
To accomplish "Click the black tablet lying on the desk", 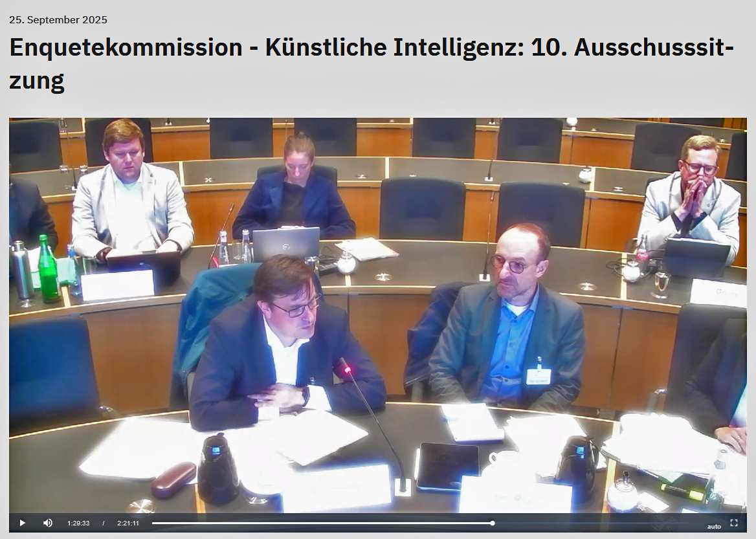I will [x=448, y=467].
